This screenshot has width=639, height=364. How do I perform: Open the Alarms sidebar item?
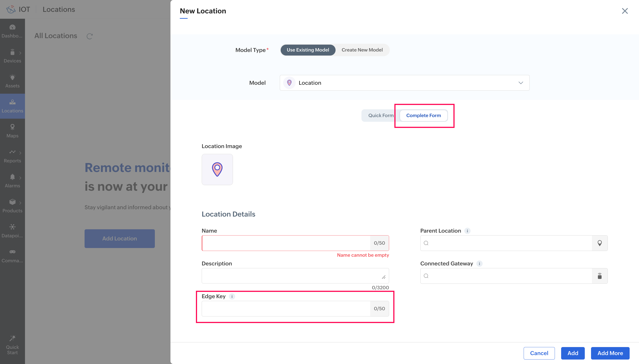click(12, 181)
